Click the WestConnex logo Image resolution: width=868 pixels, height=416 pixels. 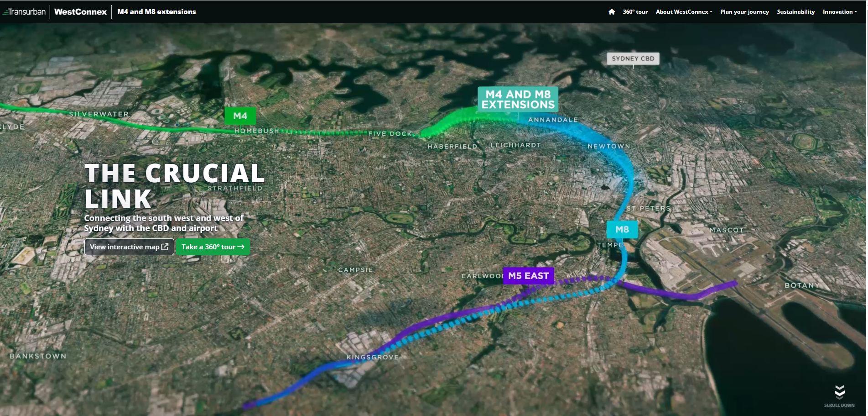pos(80,12)
